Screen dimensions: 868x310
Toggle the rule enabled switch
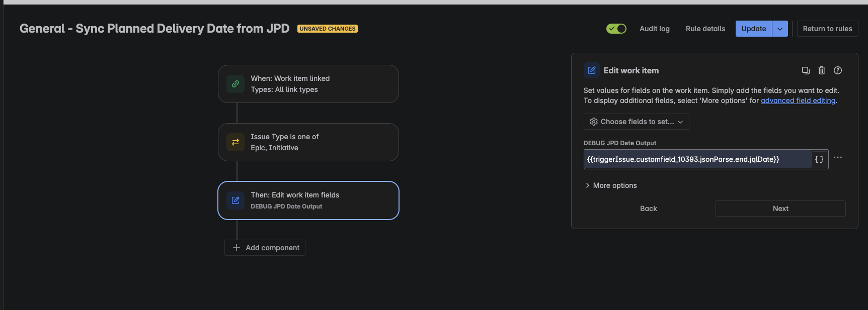click(616, 29)
